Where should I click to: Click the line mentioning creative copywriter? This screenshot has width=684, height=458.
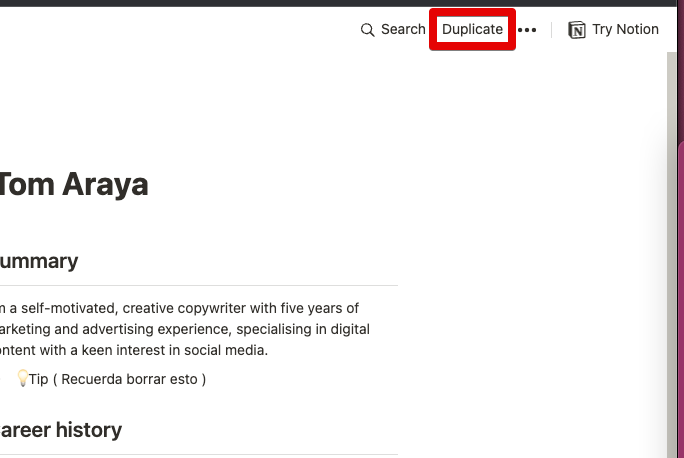tap(179, 308)
